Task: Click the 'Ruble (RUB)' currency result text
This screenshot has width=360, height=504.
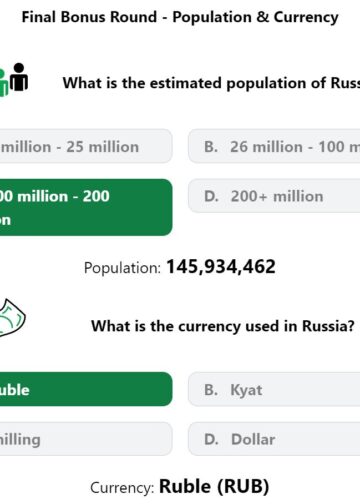Action: point(214,486)
